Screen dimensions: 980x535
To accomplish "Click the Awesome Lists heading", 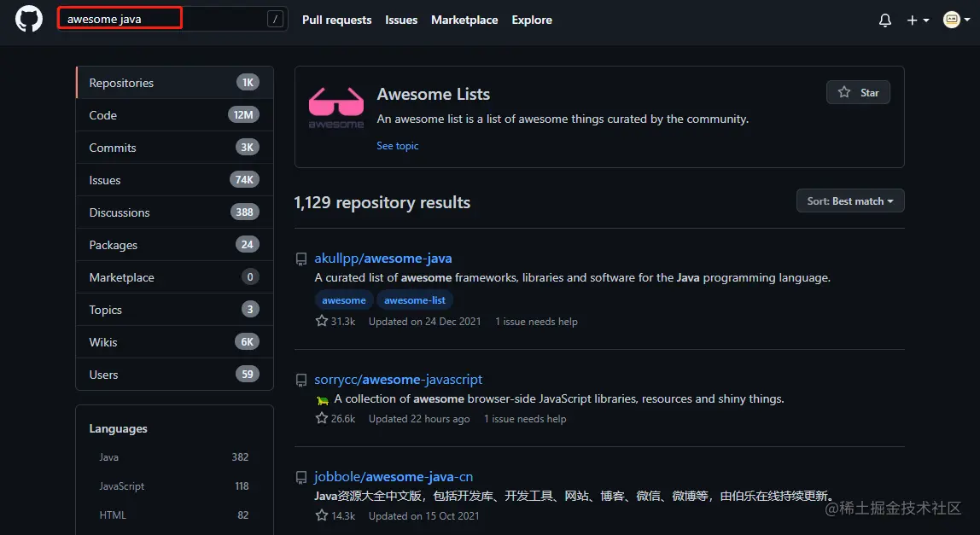I will coord(433,95).
